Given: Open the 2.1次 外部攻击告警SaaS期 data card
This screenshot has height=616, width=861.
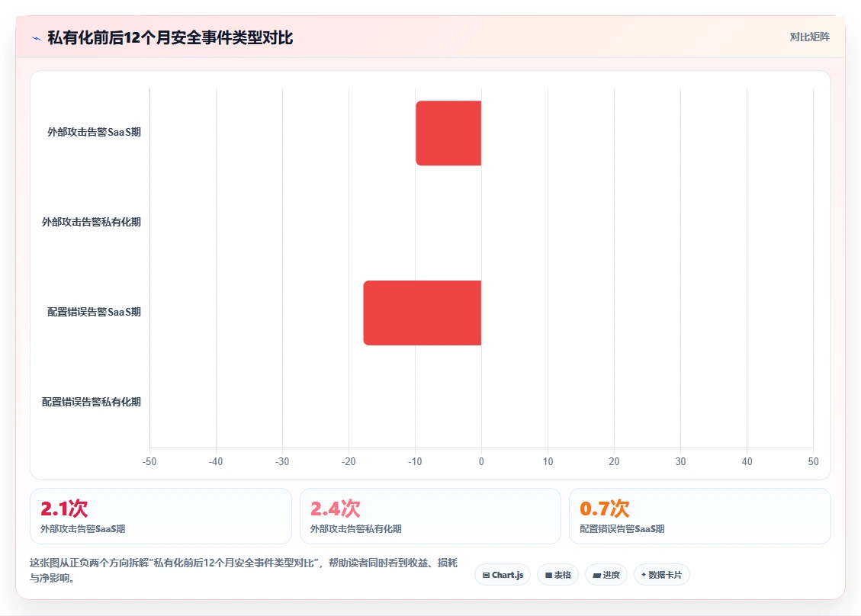Looking at the screenshot, I should [160, 516].
